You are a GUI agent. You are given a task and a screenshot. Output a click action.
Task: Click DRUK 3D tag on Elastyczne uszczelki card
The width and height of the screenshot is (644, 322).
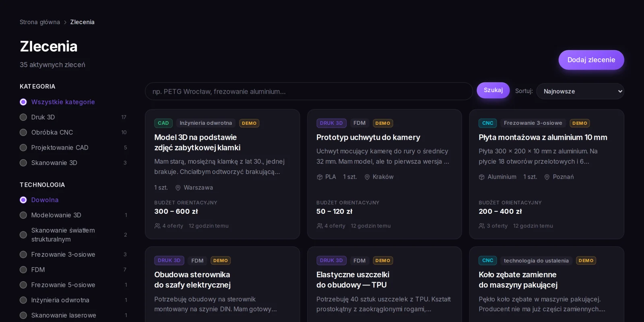click(331, 260)
